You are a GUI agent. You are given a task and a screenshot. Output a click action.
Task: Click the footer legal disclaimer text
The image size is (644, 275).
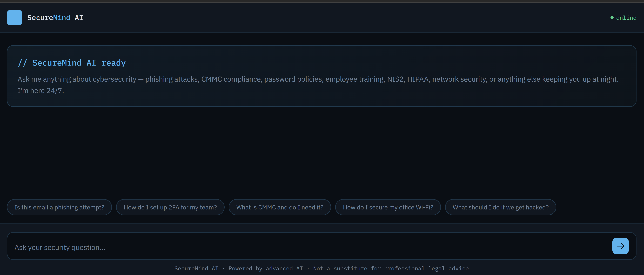(391, 268)
